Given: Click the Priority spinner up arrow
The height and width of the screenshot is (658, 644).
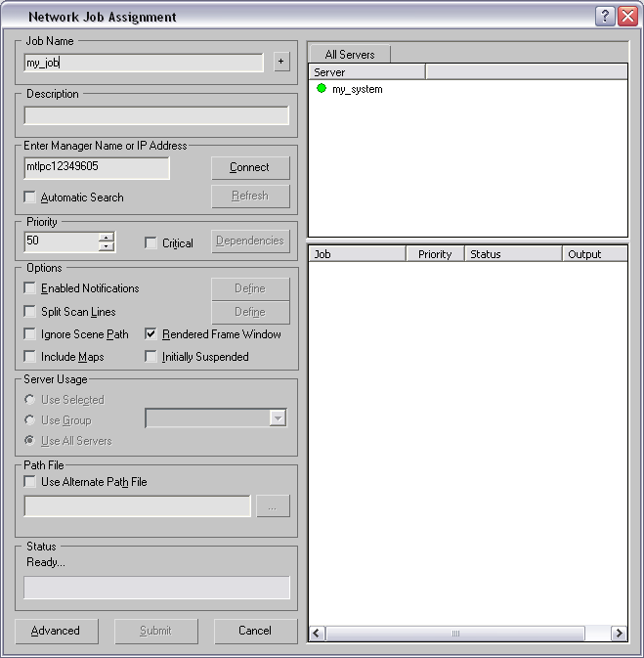Looking at the screenshot, I should point(107,238).
